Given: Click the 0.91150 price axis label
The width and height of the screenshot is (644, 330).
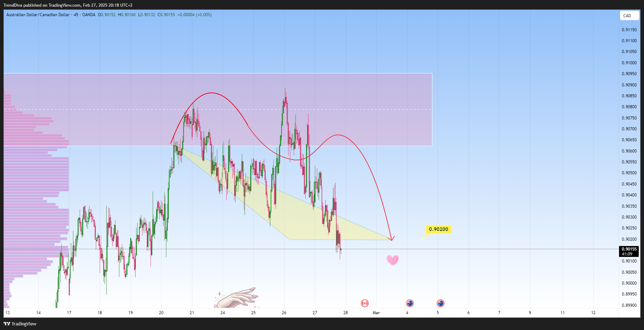Looking at the screenshot, I should click(629, 30).
